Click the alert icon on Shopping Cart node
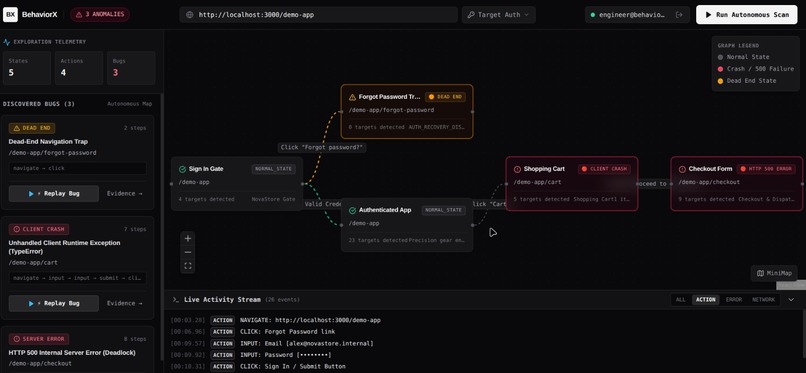The image size is (806, 373). [x=517, y=169]
